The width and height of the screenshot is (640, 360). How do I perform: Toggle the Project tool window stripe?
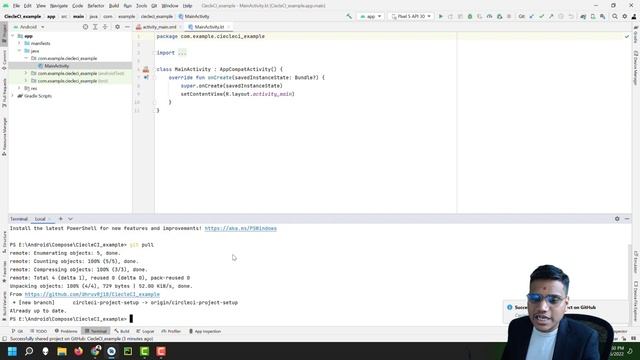[x=4, y=34]
